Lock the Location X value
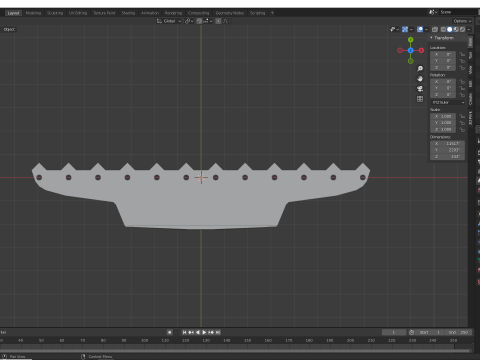 pos(462,54)
